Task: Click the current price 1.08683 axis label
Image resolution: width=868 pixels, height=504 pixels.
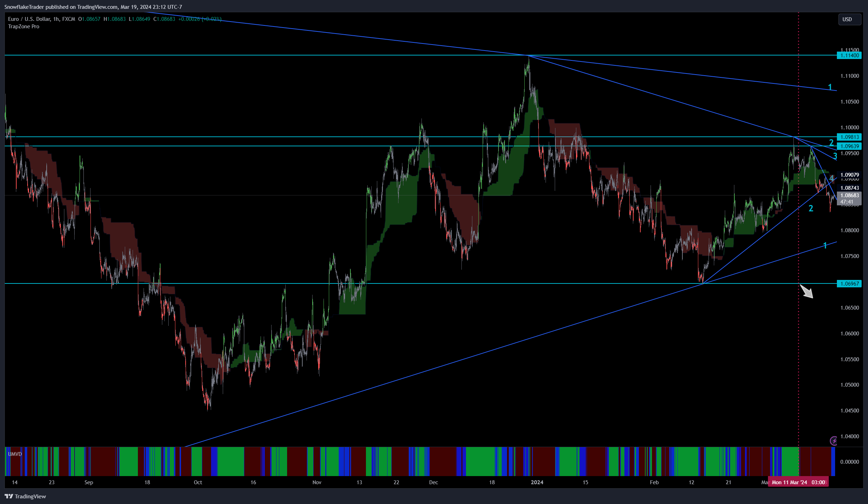Action: pyautogui.click(x=849, y=195)
